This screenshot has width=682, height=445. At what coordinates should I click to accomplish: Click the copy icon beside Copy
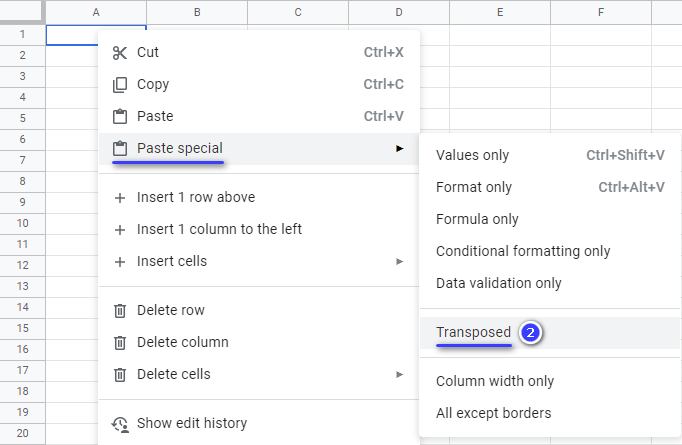coord(120,85)
